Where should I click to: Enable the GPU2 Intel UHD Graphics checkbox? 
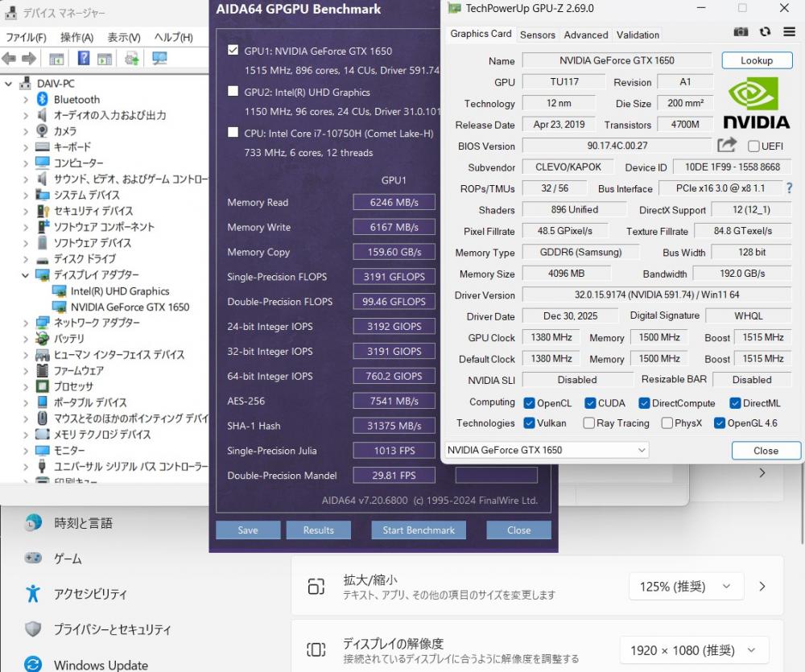click(x=233, y=92)
